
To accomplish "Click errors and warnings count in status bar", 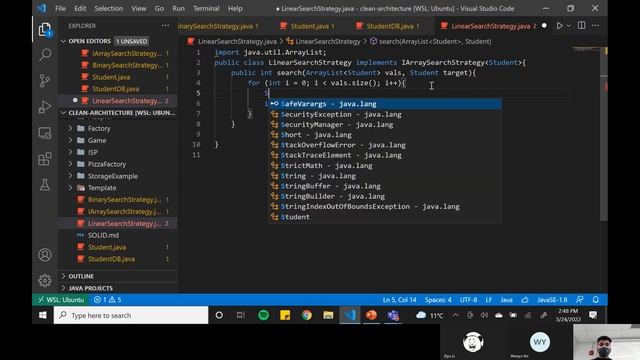I will coord(107,300).
